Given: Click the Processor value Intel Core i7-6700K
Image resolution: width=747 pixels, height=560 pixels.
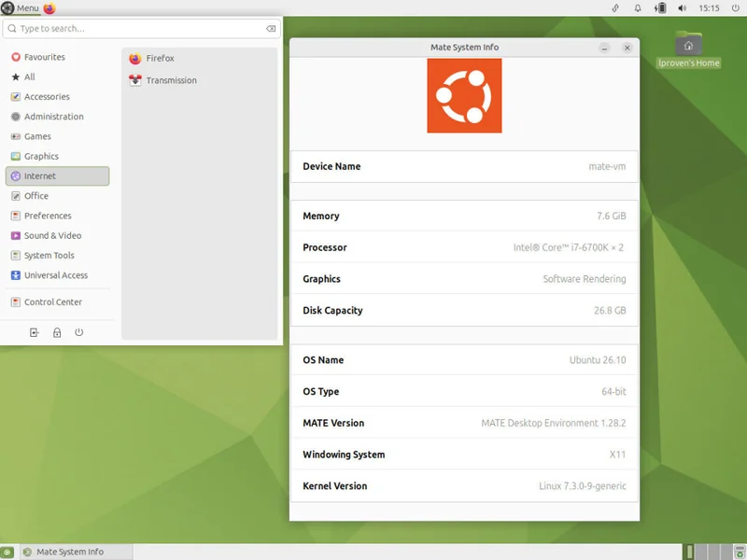Looking at the screenshot, I should click(569, 247).
